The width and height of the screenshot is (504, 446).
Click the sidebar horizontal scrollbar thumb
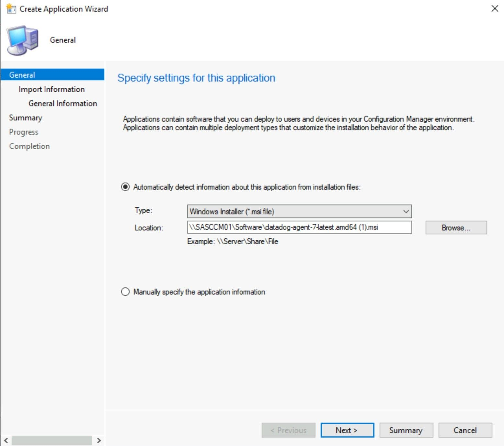click(x=52, y=440)
